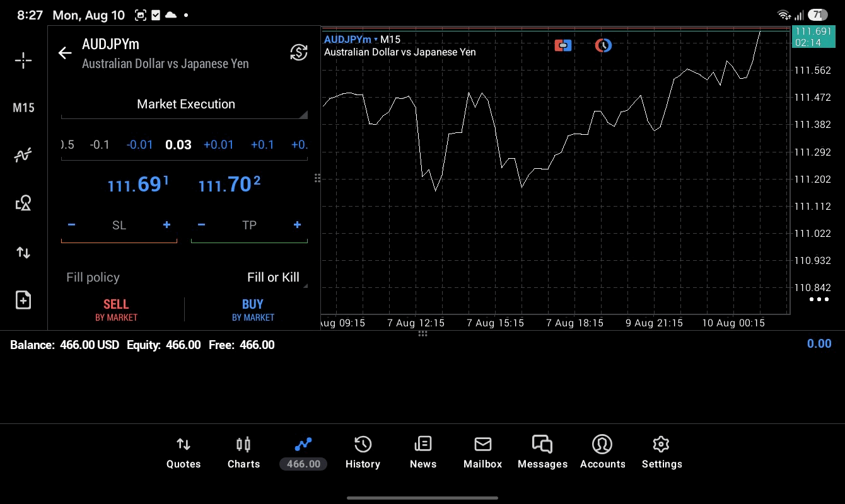
Task: Tap the red-blue trade panel icon on chart
Action: coord(563,45)
